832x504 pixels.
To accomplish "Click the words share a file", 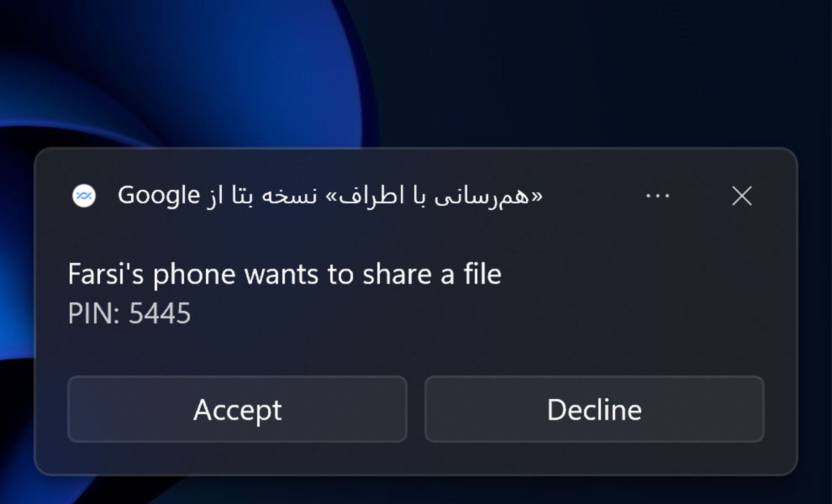I will pyautogui.click(x=432, y=275).
